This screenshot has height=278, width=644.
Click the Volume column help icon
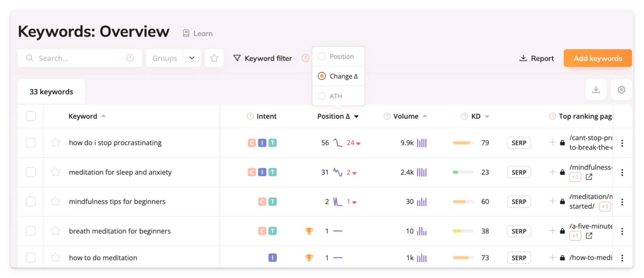387,116
